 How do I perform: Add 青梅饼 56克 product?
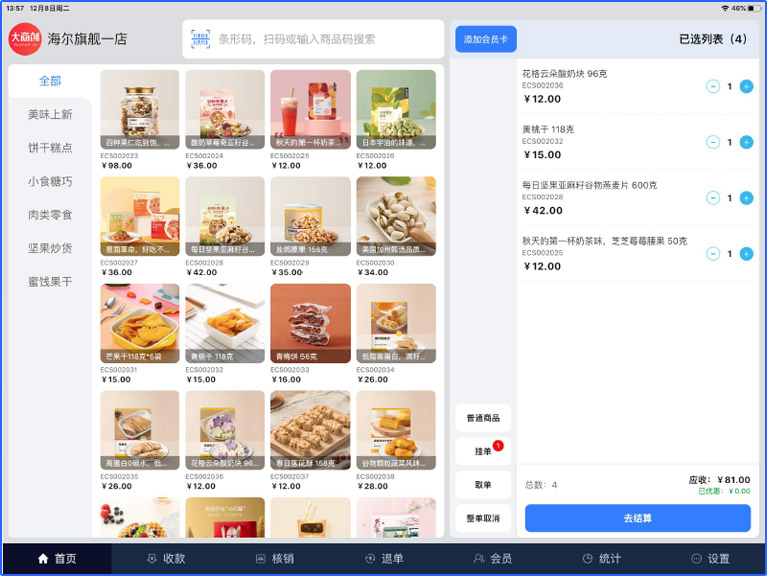coord(311,323)
